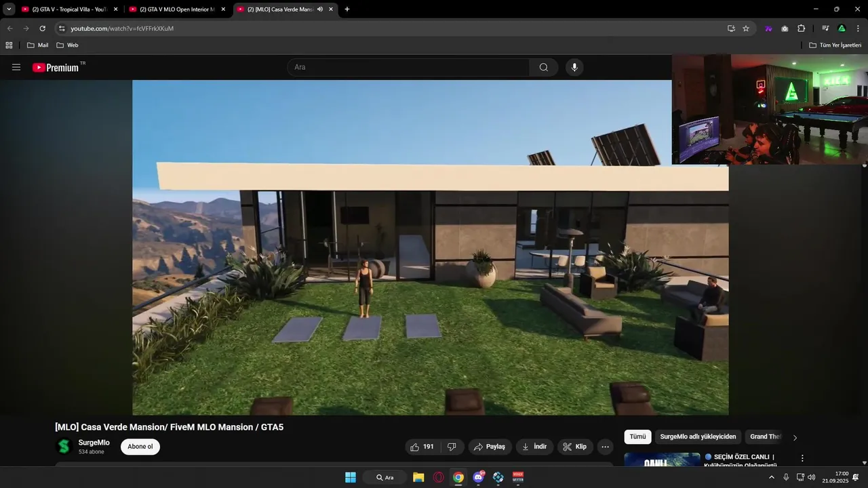The width and height of the screenshot is (868, 488).
Task: Show more filter chips with the right chevron
Action: coord(795,438)
